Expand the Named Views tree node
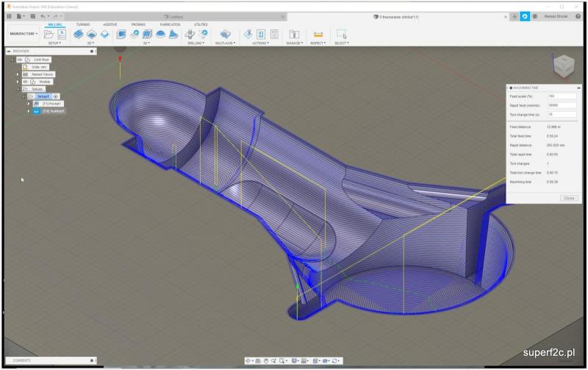Screen dimensions: 588x370 [18, 74]
